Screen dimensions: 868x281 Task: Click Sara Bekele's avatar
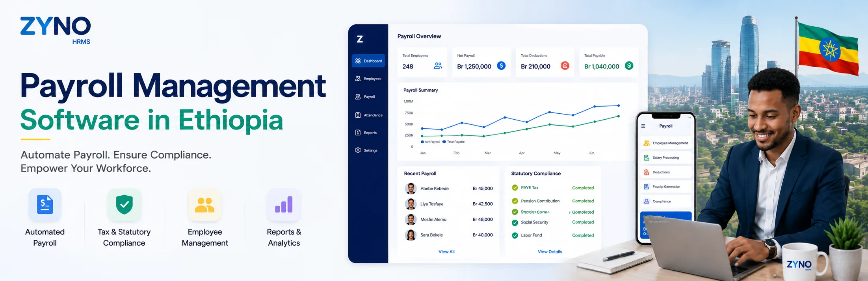click(x=411, y=235)
